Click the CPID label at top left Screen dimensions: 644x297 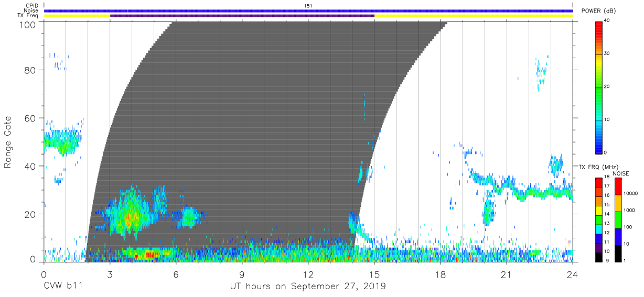coord(32,5)
